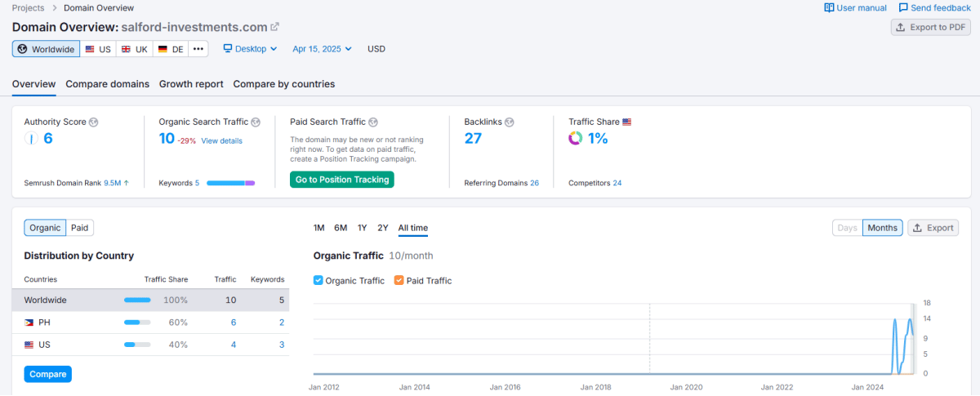Click the Keywords distribution progress bar
Image resolution: width=980 pixels, height=396 pixels.
(x=231, y=183)
